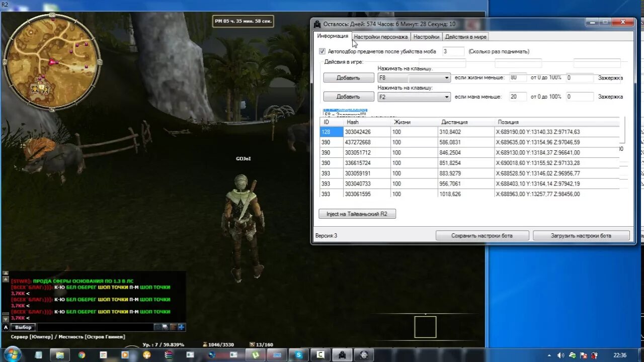This screenshot has height=362, width=644.
Task: Select hash cell 336615724
Action: 367,163
